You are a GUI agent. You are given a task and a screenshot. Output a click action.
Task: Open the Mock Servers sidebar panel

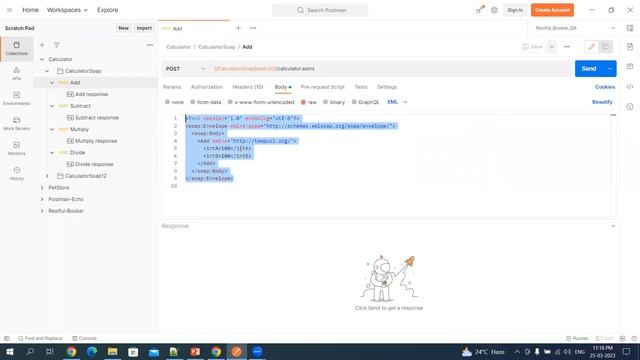16,124
